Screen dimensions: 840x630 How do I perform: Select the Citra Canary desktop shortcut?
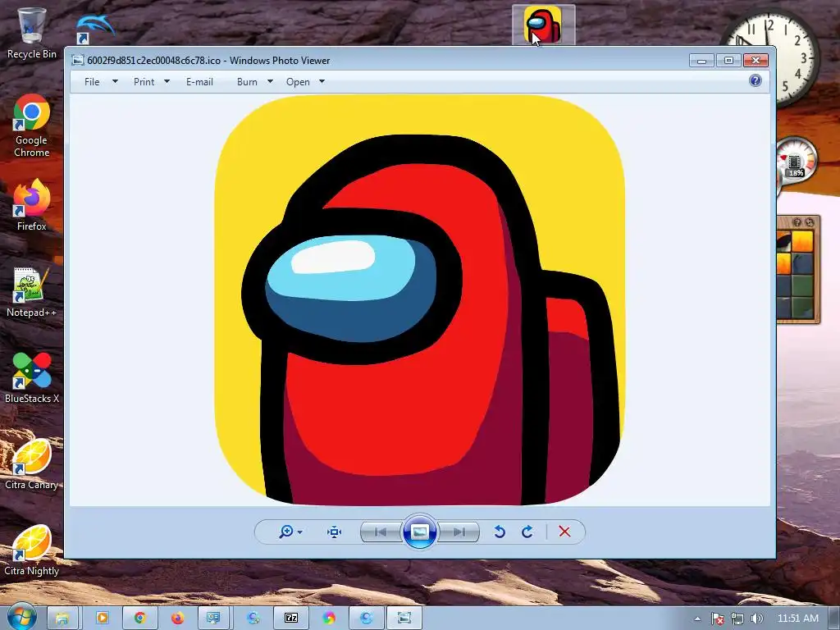32,464
